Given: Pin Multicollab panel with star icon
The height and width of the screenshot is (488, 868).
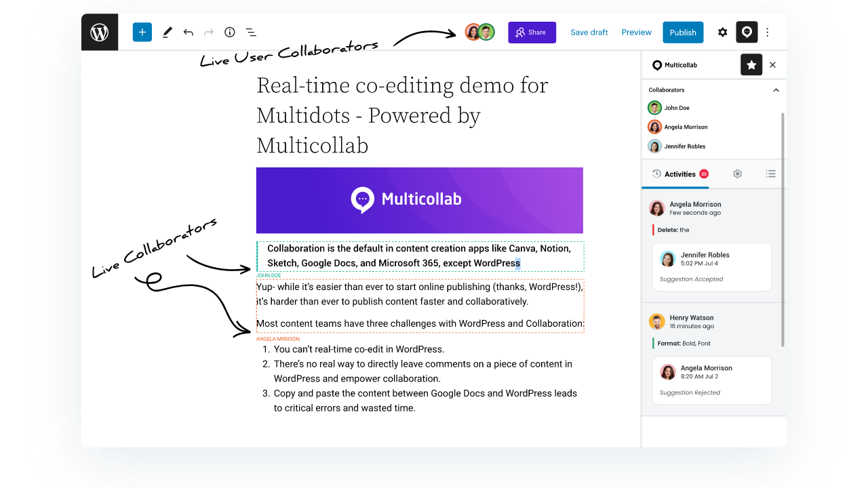Looking at the screenshot, I should [751, 65].
